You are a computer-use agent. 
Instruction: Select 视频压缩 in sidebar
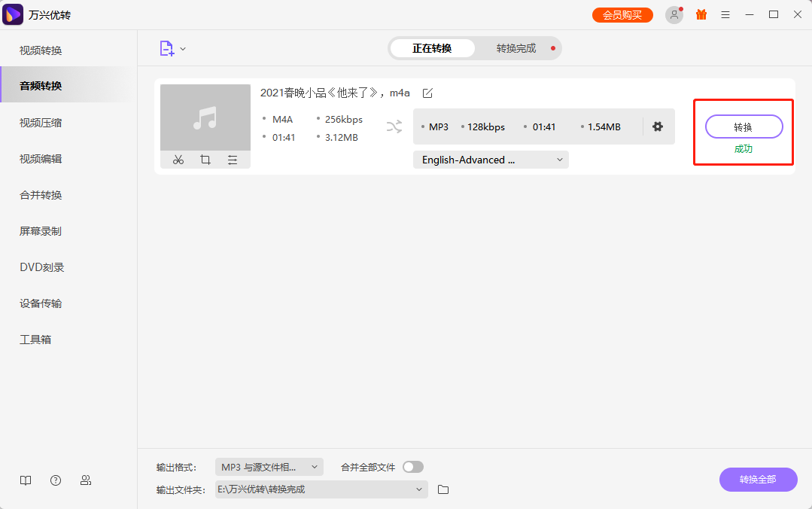[x=41, y=123]
